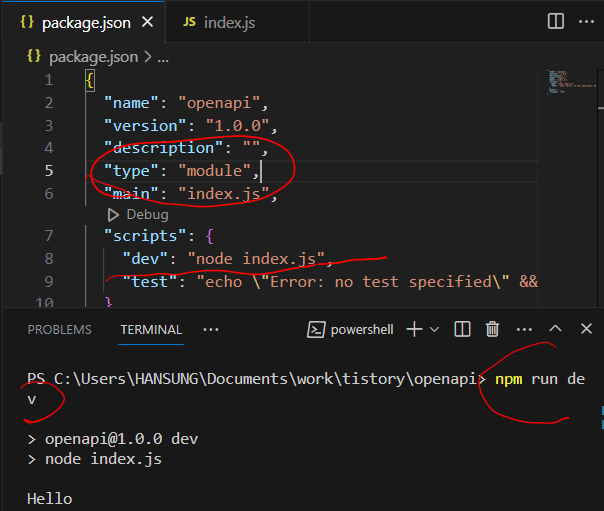Click the "index.js" value on line 6
Viewport: 604px width, 511px height.
tap(223, 194)
